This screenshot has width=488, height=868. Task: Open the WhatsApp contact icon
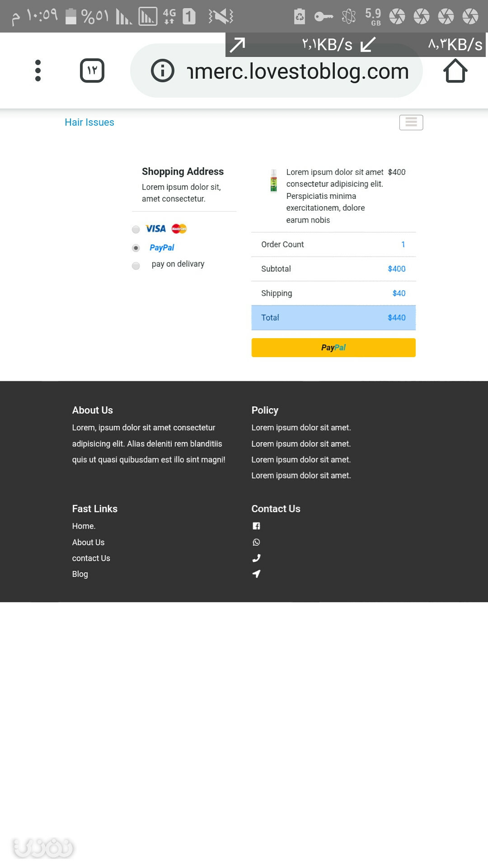coord(256,542)
